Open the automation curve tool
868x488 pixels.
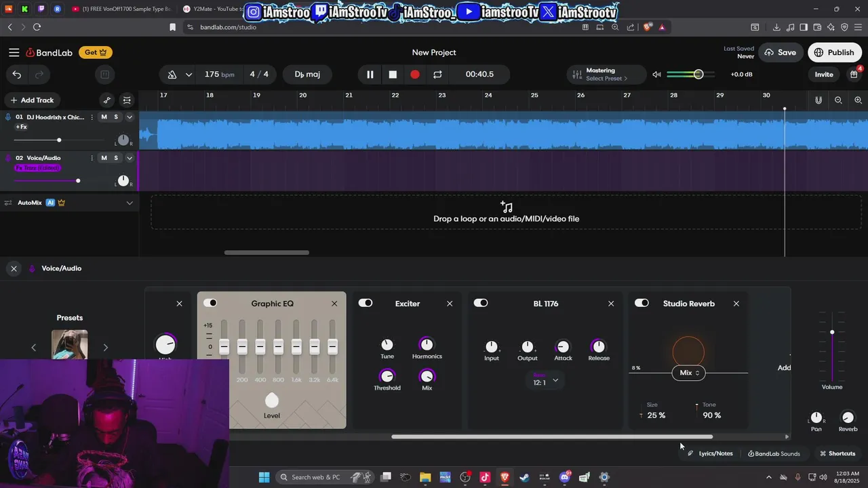(107, 100)
